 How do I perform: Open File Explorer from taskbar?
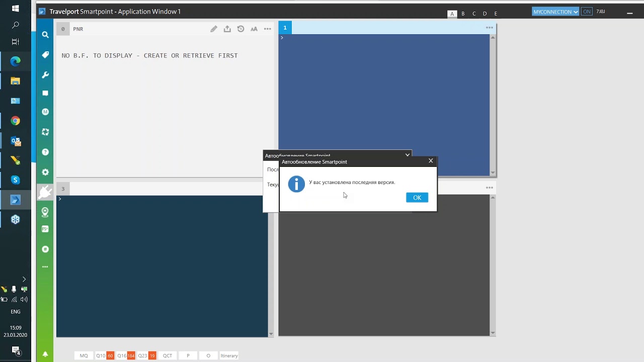coord(16,81)
